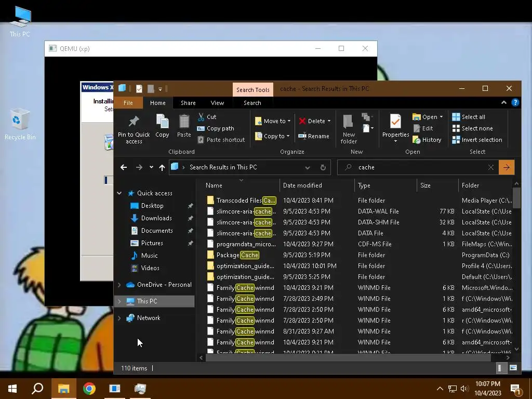Collapse the ribbon with the chevron
Image resolution: width=532 pixels, height=399 pixels.
tap(503, 102)
